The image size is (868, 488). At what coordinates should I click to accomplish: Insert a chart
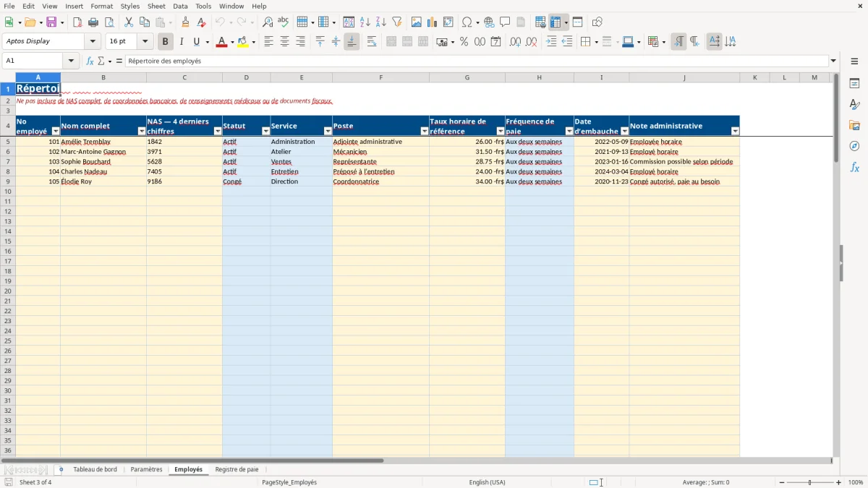click(x=433, y=22)
